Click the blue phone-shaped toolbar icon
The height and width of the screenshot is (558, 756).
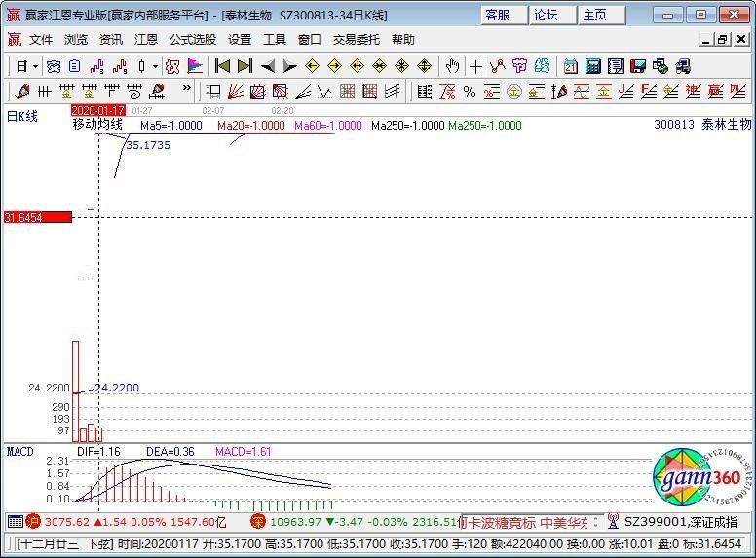[53, 66]
